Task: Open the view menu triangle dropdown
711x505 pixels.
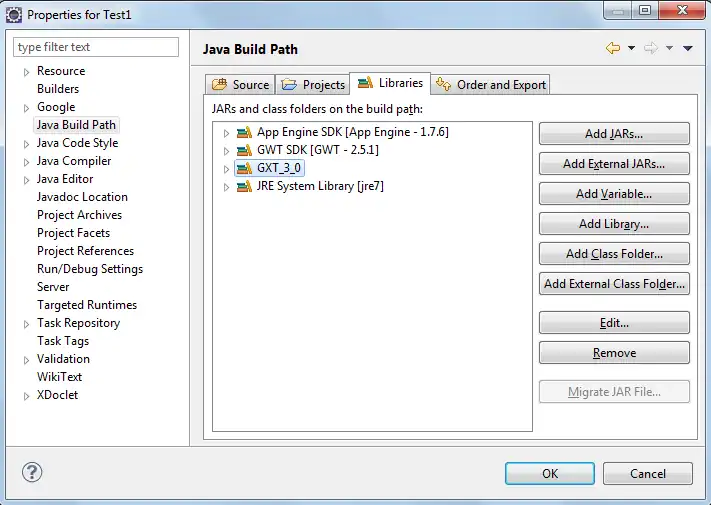Action: point(688,49)
